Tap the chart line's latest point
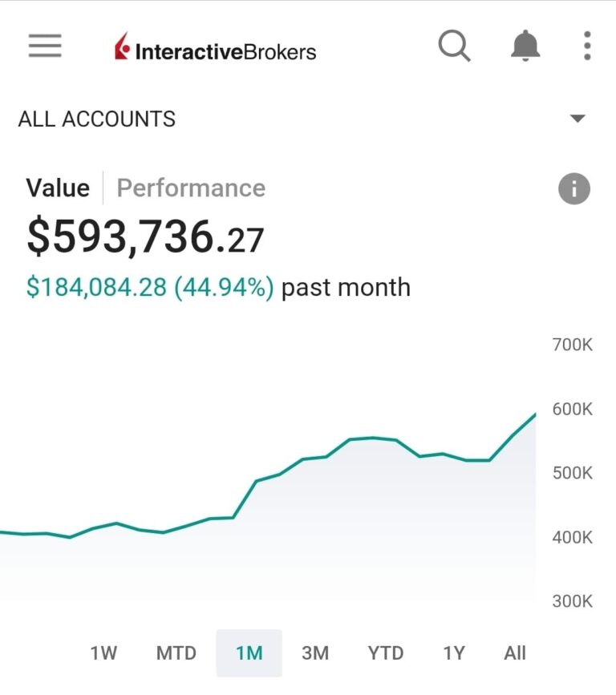 coord(535,414)
